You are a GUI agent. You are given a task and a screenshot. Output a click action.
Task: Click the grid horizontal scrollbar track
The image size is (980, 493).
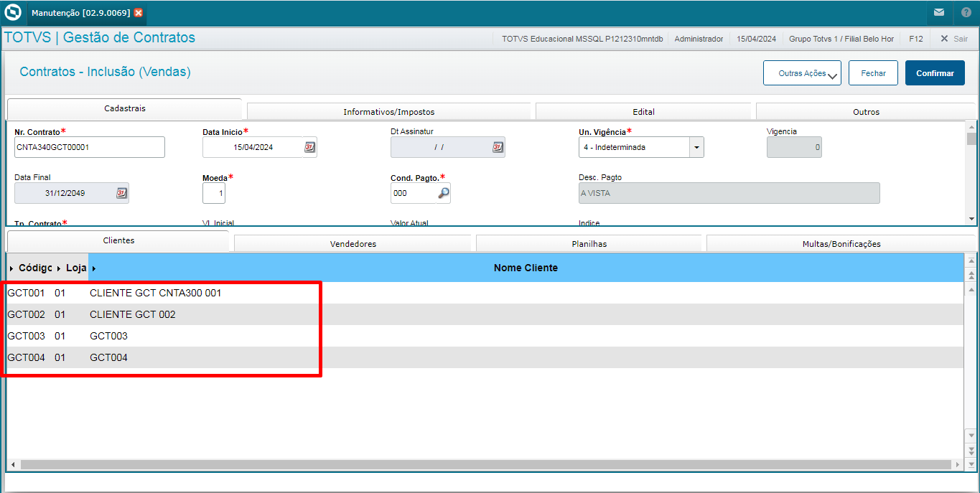485,465
